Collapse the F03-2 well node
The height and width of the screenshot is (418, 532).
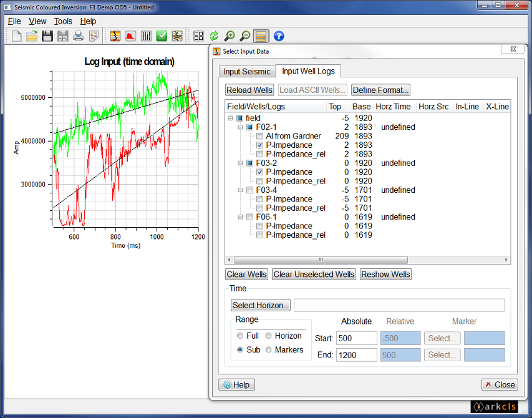[240, 163]
